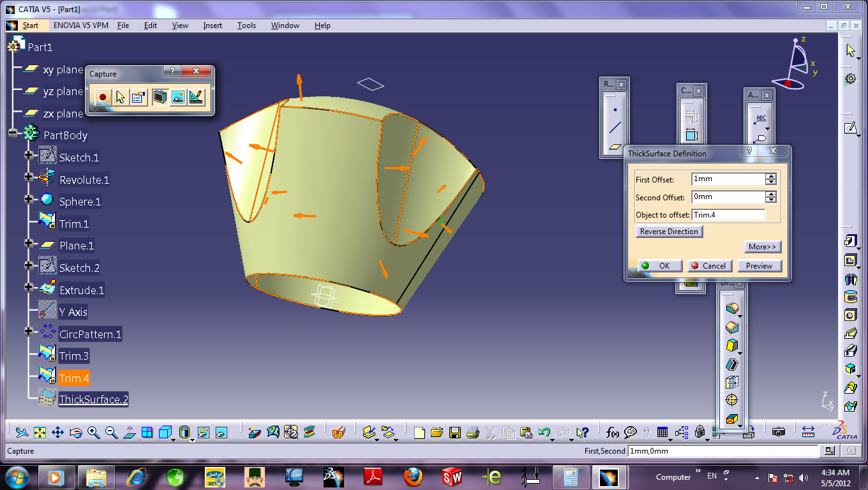The width and height of the screenshot is (868, 490).
Task: Open ENOVIA V5 VPM menu
Action: tap(81, 26)
